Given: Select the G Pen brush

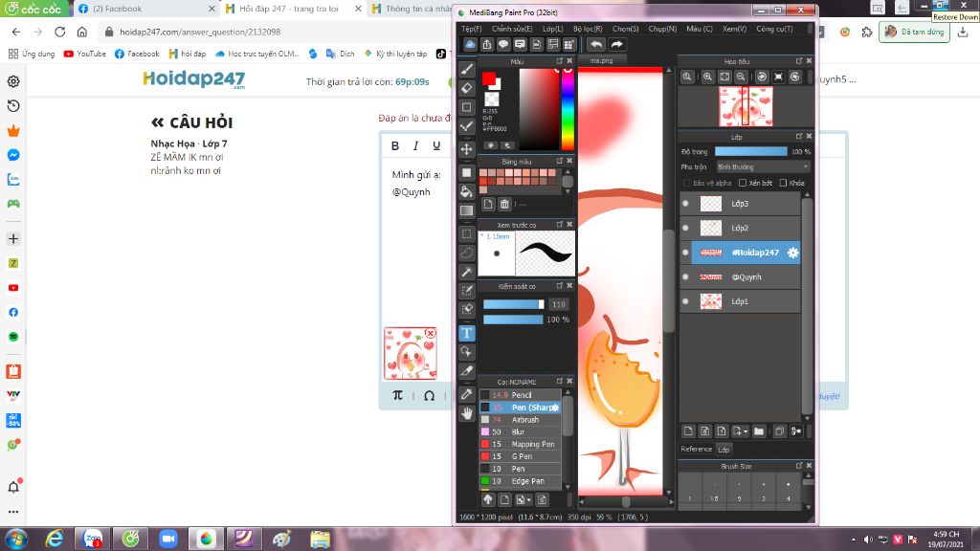Looking at the screenshot, I should coord(521,456).
